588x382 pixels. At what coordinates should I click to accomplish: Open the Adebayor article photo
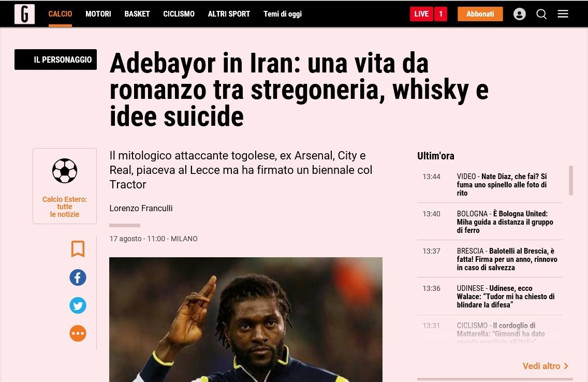point(246,319)
